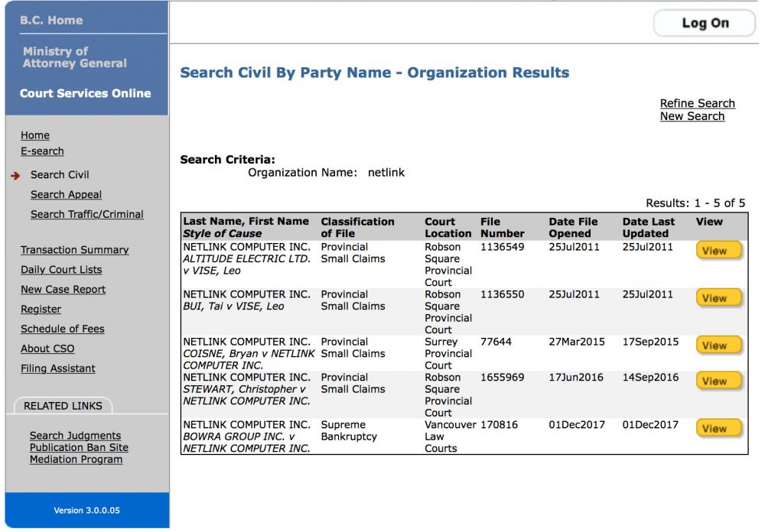Viewport: 765px width, 532px height.
Task: Open Daily Court Lists
Action: coord(61,270)
